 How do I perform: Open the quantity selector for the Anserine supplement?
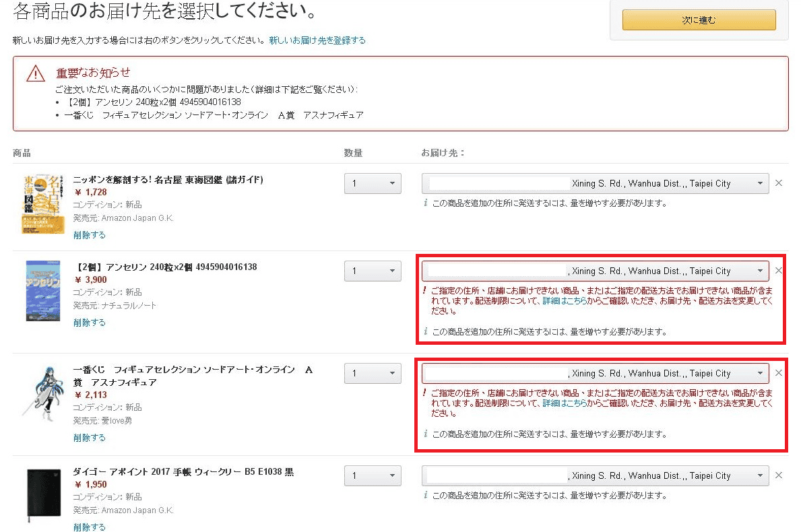pyautogui.click(x=373, y=271)
